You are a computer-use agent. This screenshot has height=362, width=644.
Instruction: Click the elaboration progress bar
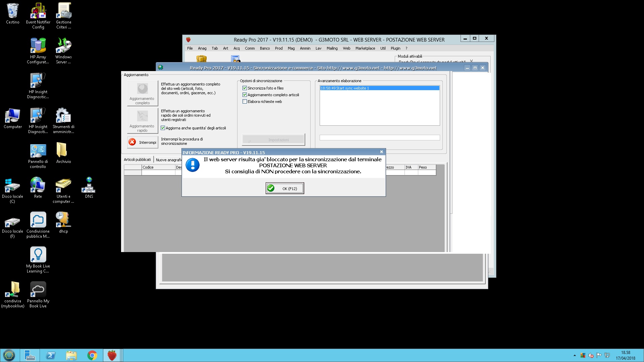[x=380, y=138]
